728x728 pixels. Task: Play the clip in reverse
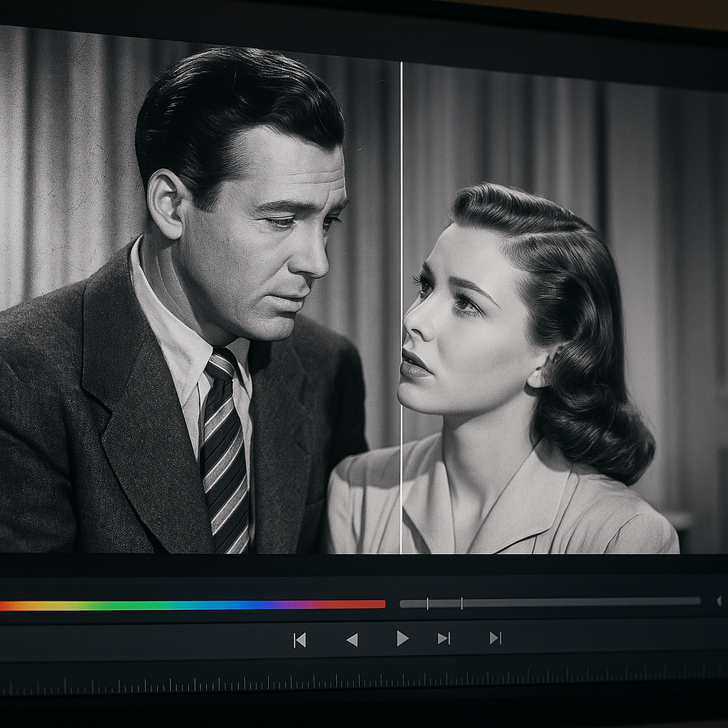353,640
